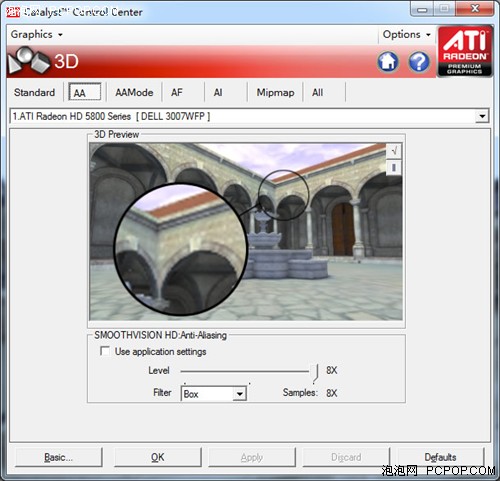The height and width of the screenshot is (481, 500).
Task: Expand the Box filter dropdown
Action: pyautogui.click(x=239, y=394)
